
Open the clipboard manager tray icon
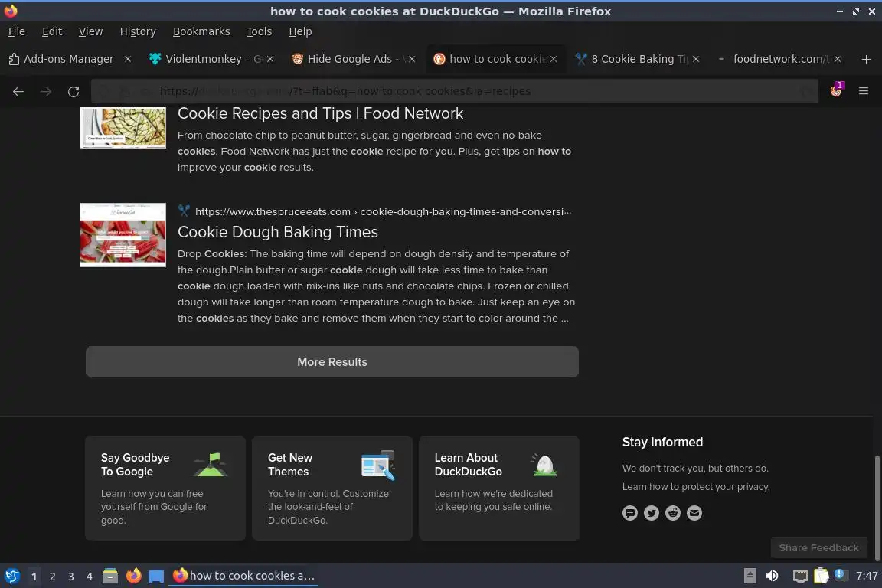click(x=822, y=576)
